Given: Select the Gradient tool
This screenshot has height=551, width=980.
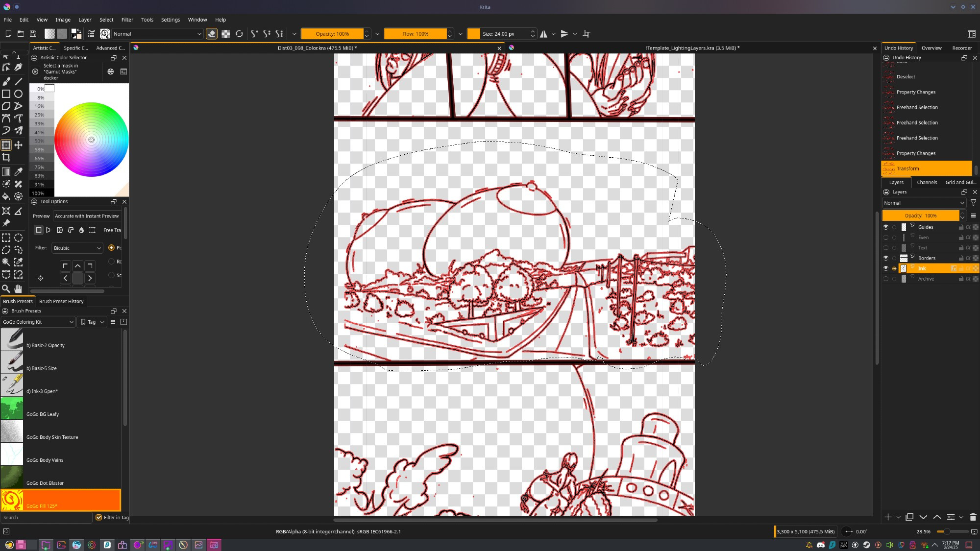Looking at the screenshot, I should [6, 172].
